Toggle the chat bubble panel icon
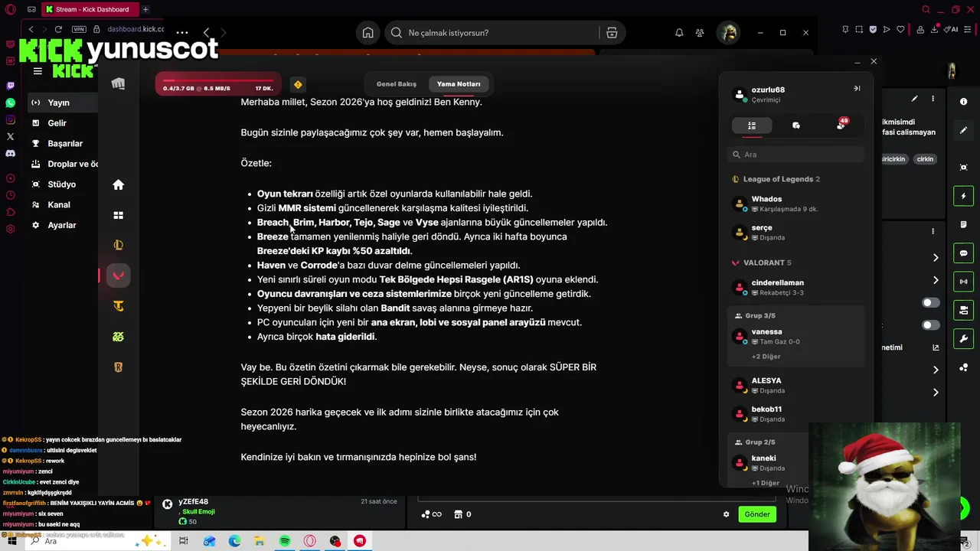This screenshot has height=551, width=980. click(x=963, y=253)
